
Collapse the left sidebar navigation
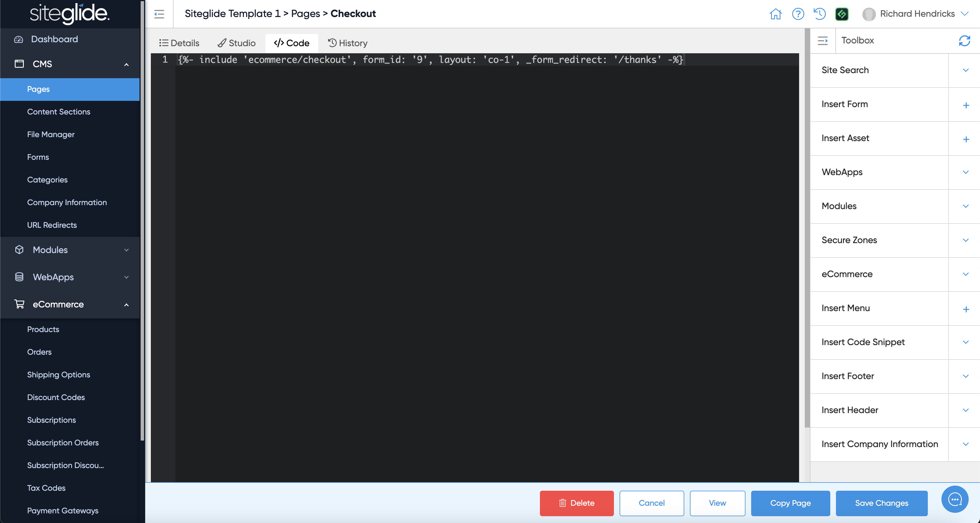pyautogui.click(x=159, y=14)
